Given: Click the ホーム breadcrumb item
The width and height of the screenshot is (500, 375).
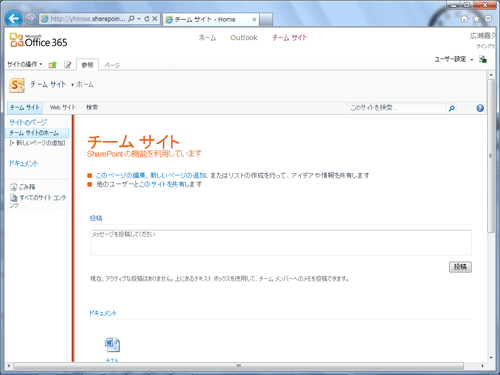Looking at the screenshot, I should point(85,85).
